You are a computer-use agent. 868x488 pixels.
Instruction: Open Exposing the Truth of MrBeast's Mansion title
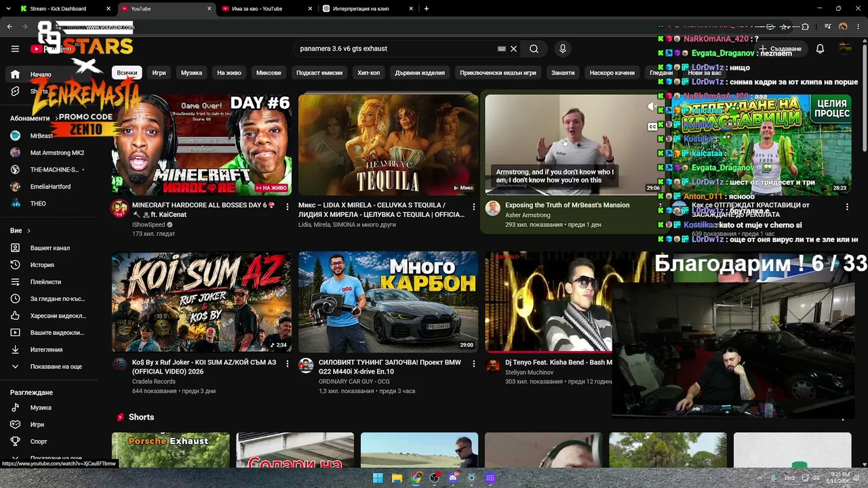pyautogui.click(x=567, y=205)
